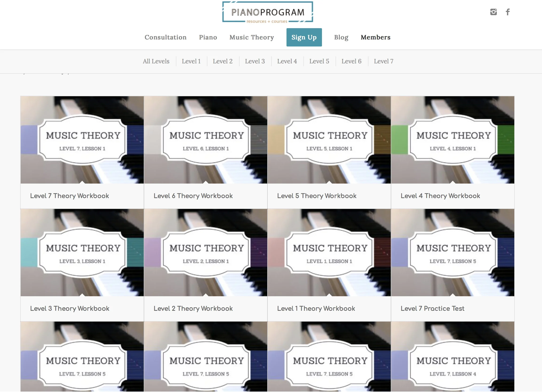
Task: Filter by Level 5
Action: [x=319, y=61]
